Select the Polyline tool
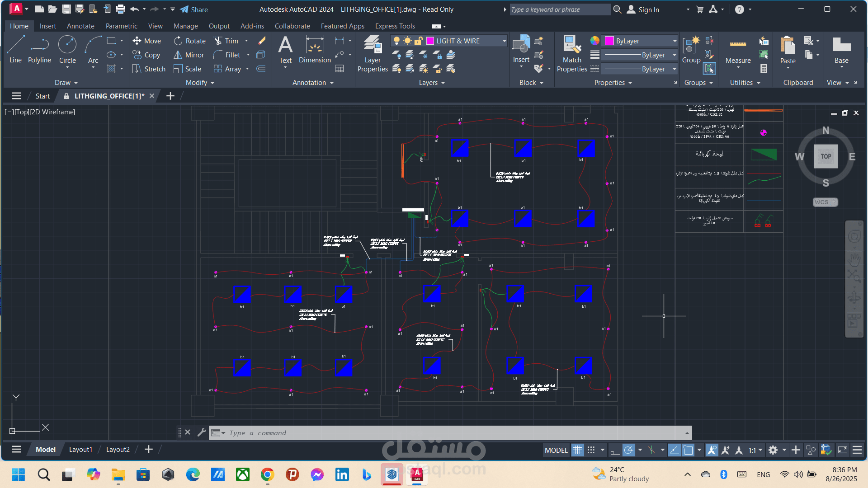Image resolution: width=868 pixels, height=488 pixels. pyautogui.click(x=39, y=50)
